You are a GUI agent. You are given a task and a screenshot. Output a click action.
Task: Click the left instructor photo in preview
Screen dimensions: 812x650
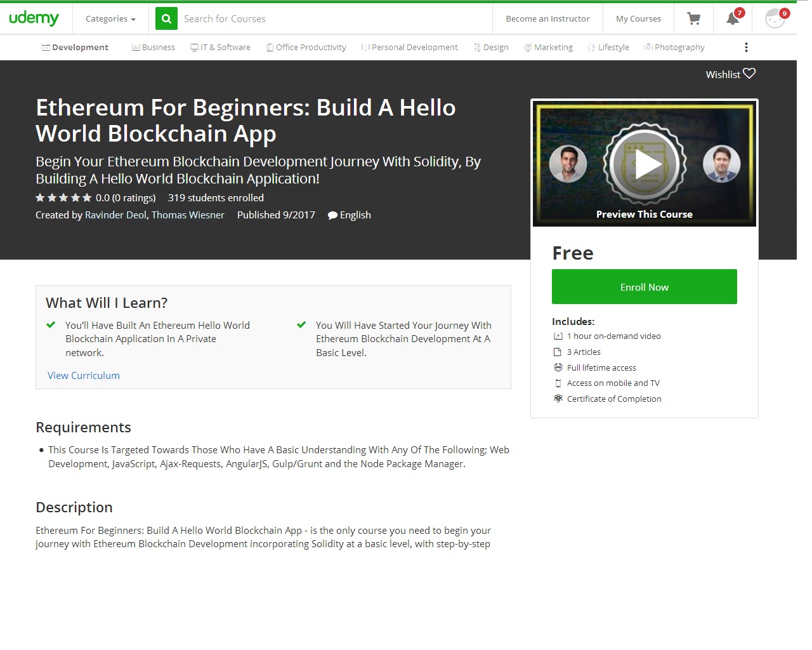pos(568,164)
